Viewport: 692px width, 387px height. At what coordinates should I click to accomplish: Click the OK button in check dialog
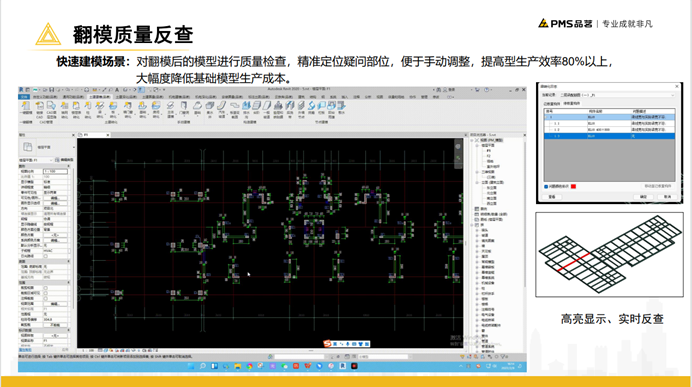coord(643,197)
